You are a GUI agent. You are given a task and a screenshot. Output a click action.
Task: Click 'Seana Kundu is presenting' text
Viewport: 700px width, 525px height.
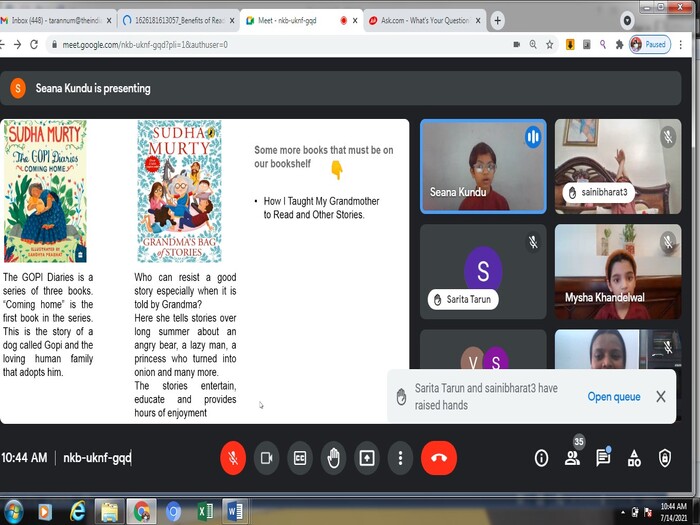pyautogui.click(x=93, y=88)
